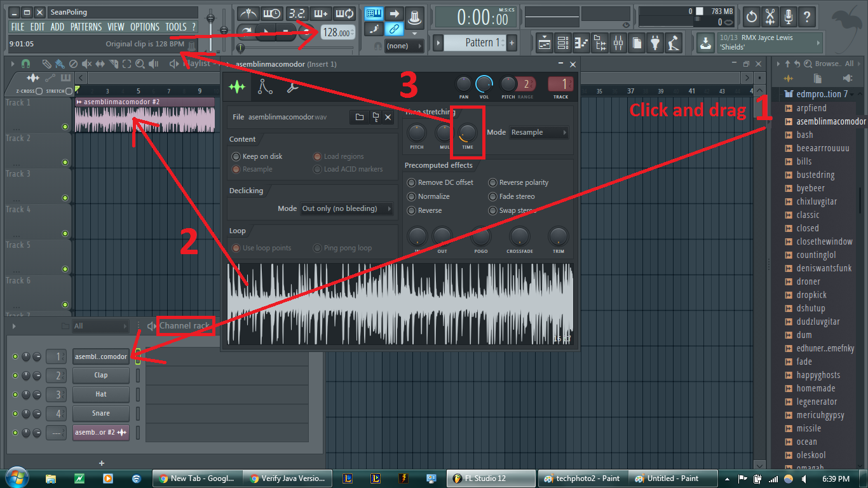Screen dimensions: 868x488
Task: Toggle the metronome icon
Action: tap(248, 13)
